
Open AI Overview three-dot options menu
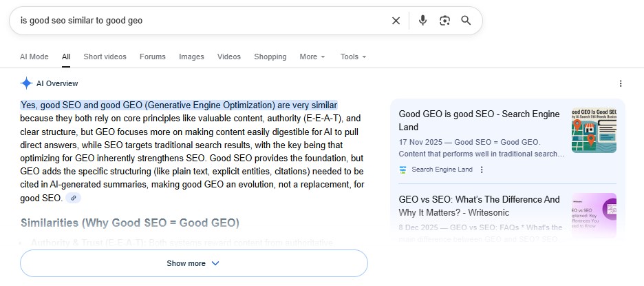click(620, 83)
